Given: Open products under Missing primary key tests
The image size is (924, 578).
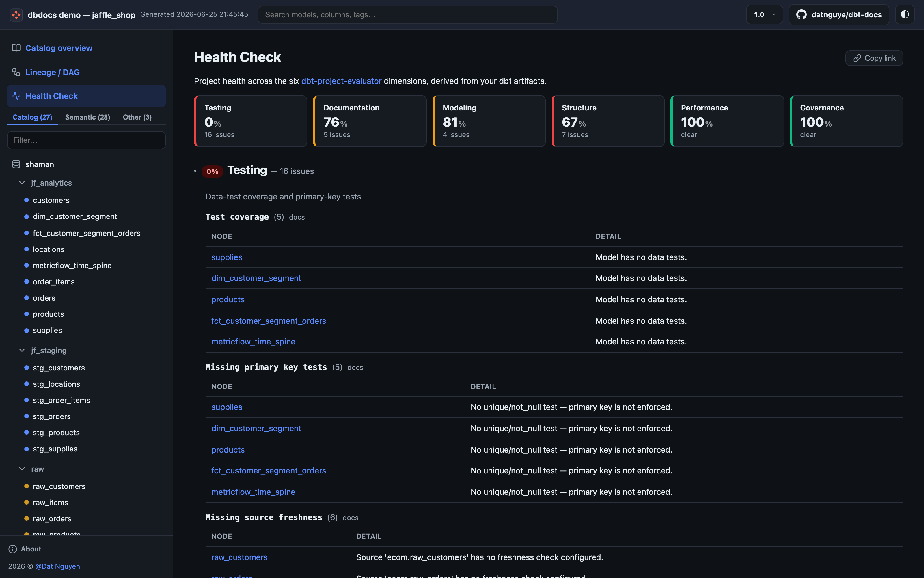Looking at the screenshot, I should tap(228, 450).
